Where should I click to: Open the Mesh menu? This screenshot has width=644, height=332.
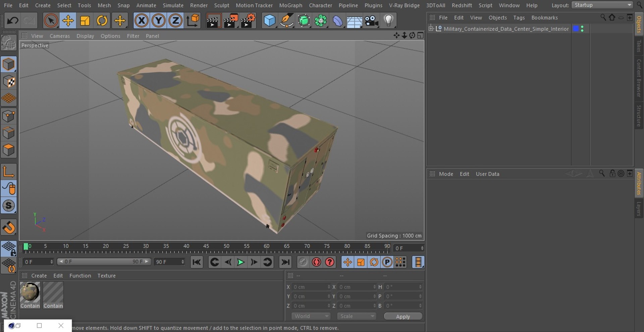104,5
